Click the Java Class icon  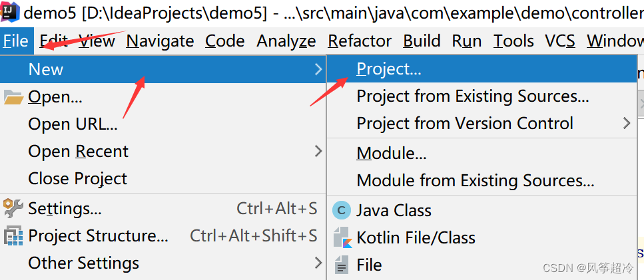click(x=342, y=211)
